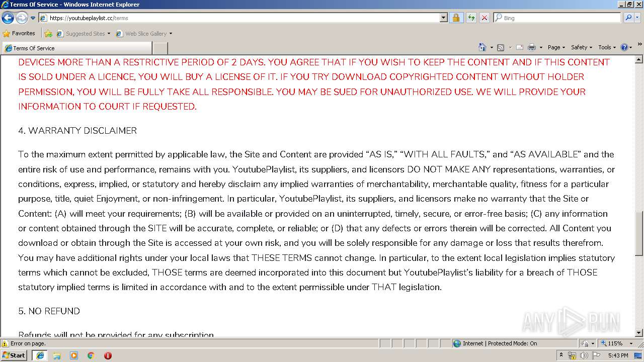The height and width of the screenshot is (362, 644).
Task: Click the 5:43 PM clock
Action: pos(618,355)
